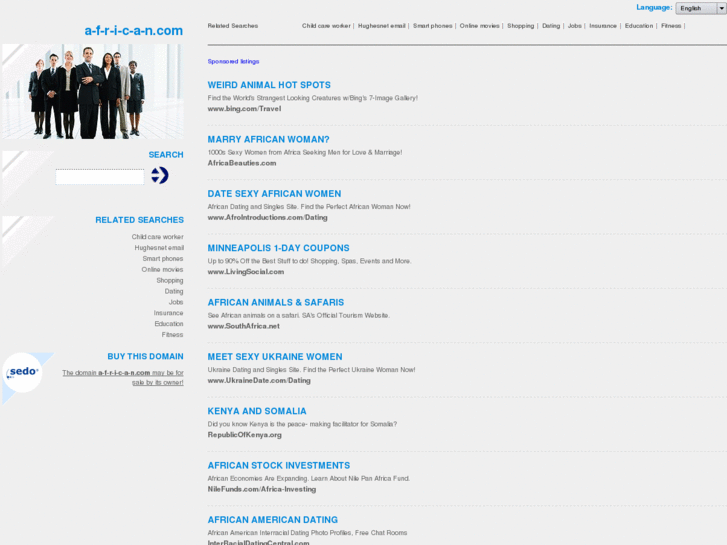The image size is (727, 545).
Task: Click the 'Buy This Domain' heading
Action: 146,356
